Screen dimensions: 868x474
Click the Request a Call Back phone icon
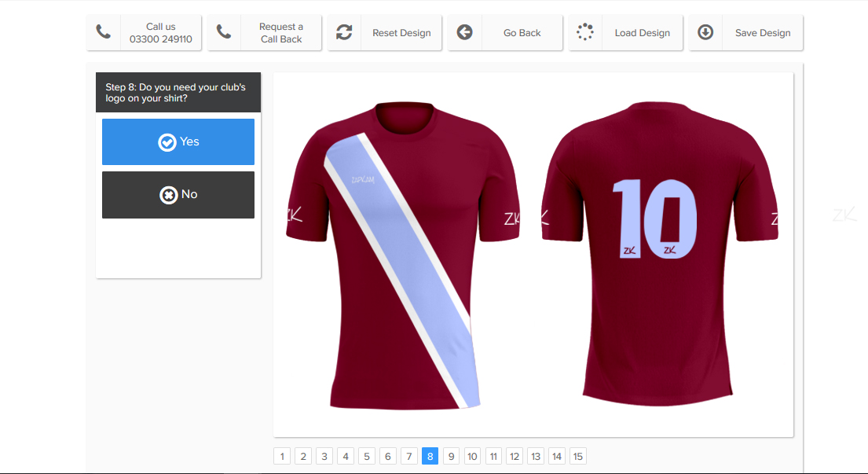[x=225, y=32]
